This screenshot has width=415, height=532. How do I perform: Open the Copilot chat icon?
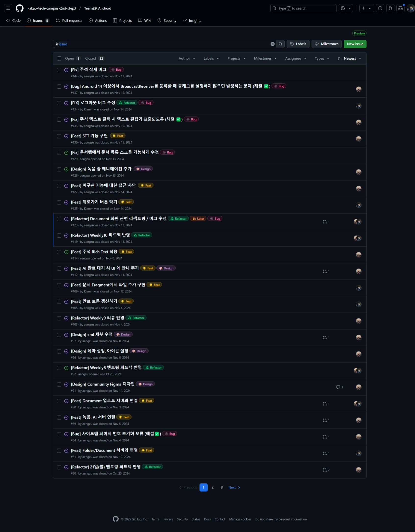coord(343,8)
